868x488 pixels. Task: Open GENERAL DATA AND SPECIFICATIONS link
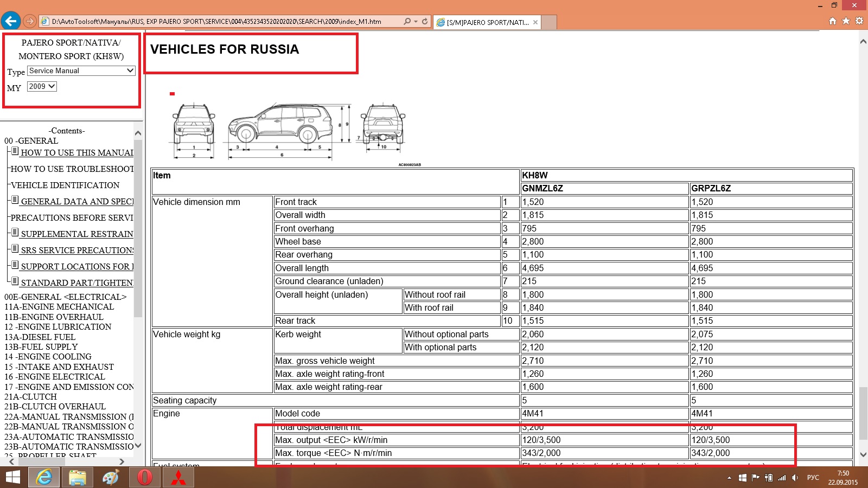pos(76,202)
